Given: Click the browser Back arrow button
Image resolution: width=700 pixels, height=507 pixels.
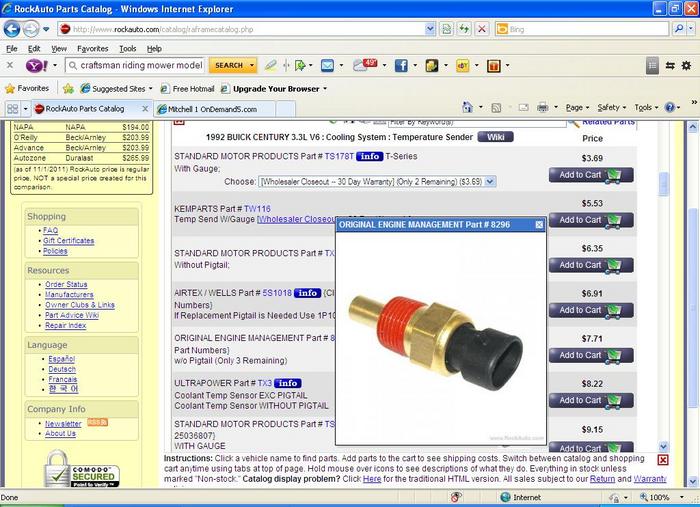Looking at the screenshot, I should click(12, 29).
